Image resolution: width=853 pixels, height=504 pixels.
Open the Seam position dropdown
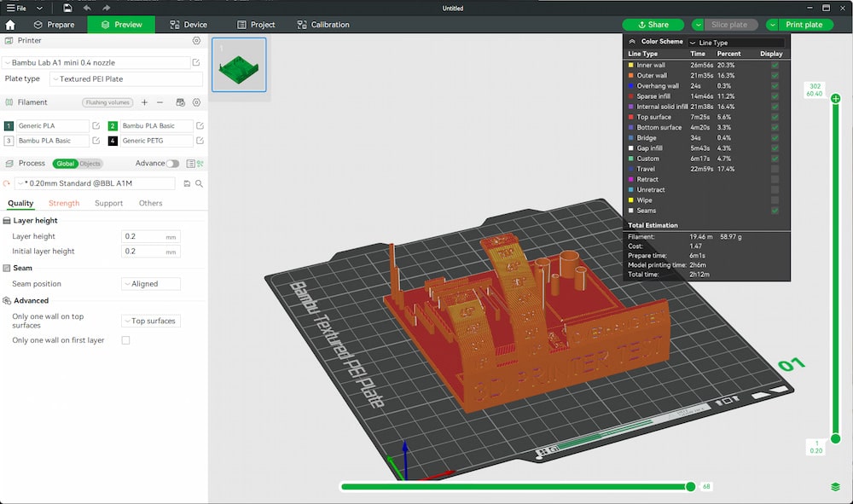pos(151,284)
